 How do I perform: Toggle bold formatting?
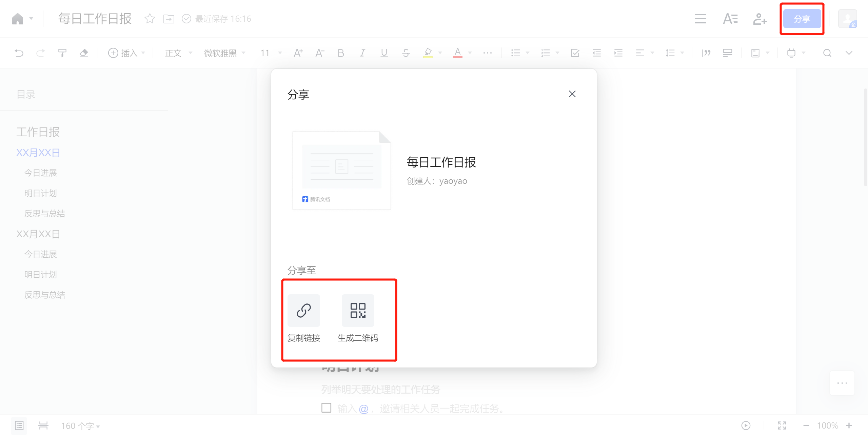(x=341, y=53)
